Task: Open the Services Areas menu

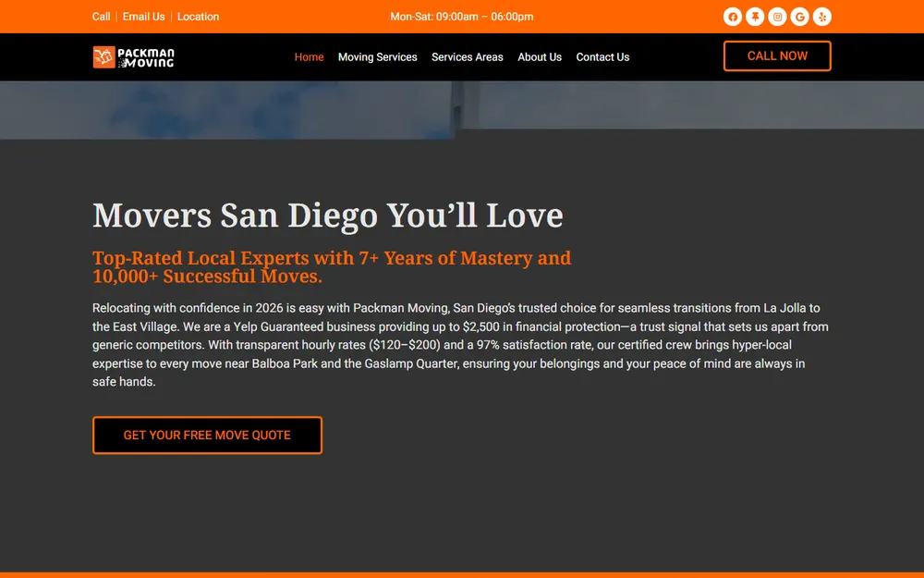Action: [x=468, y=57]
